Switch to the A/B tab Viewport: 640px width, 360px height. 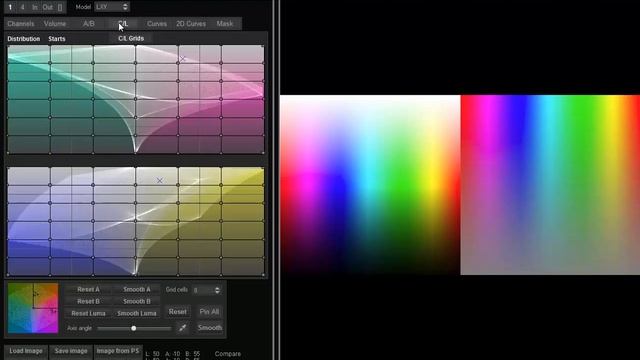pos(89,24)
